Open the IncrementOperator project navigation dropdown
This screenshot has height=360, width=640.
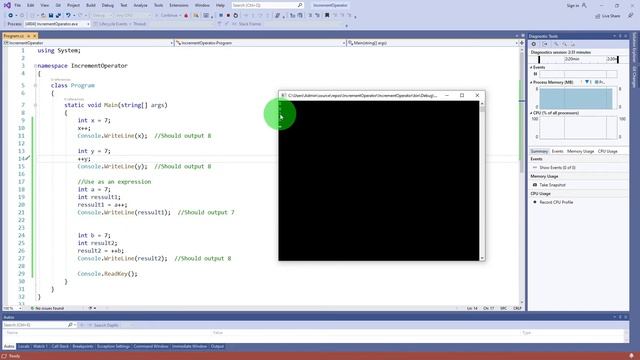(x=88, y=43)
